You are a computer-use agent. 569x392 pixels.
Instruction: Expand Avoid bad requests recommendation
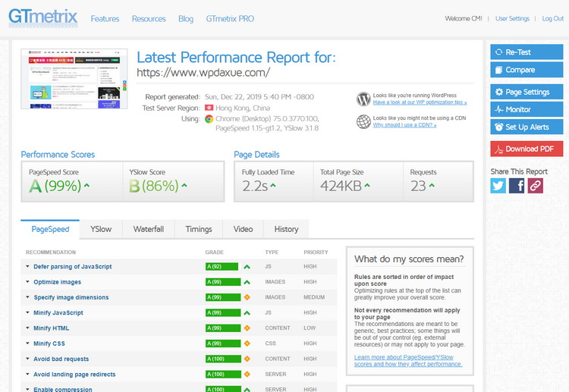coord(61,359)
